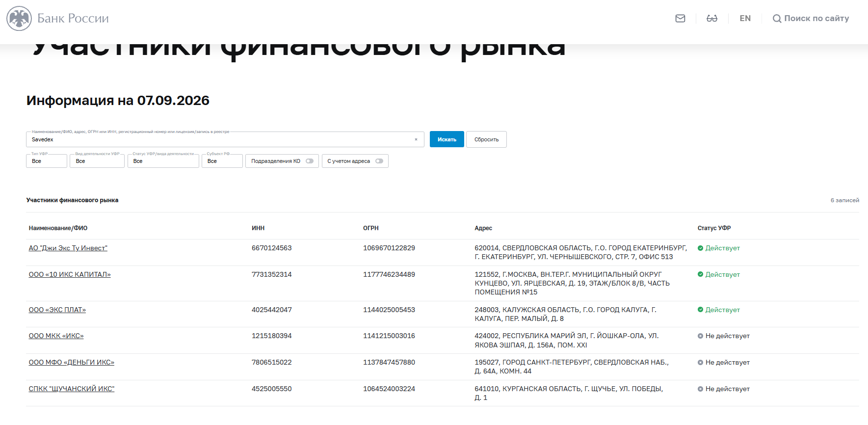
Task: Open the envelope mail icon in header
Action: point(680,19)
